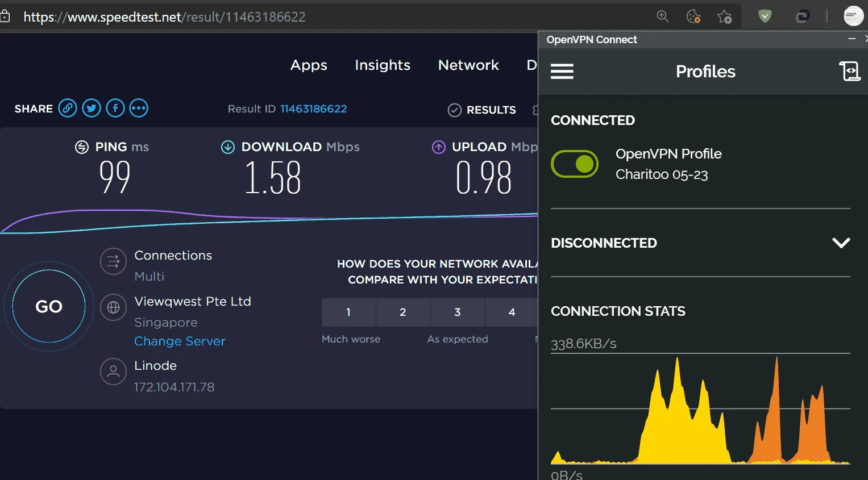Click the zoom magnifier in the address bar

[x=662, y=16]
